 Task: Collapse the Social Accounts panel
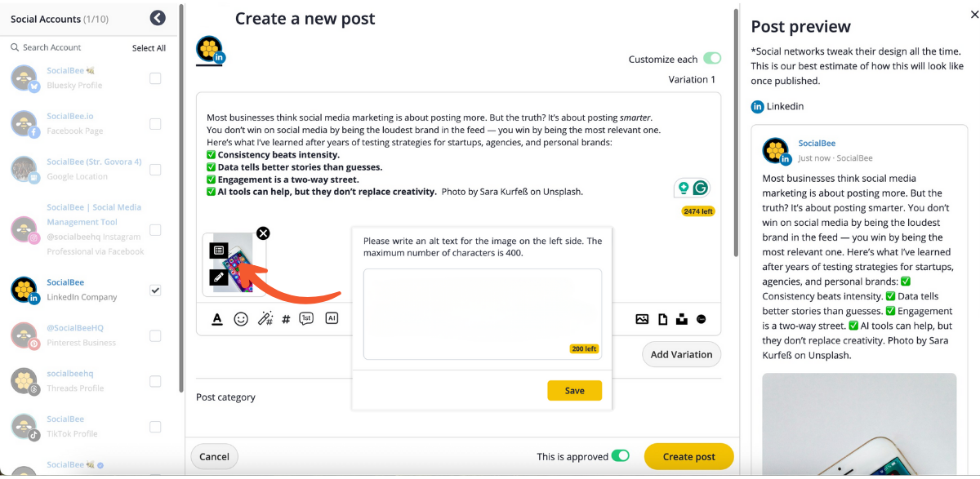(158, 18)
